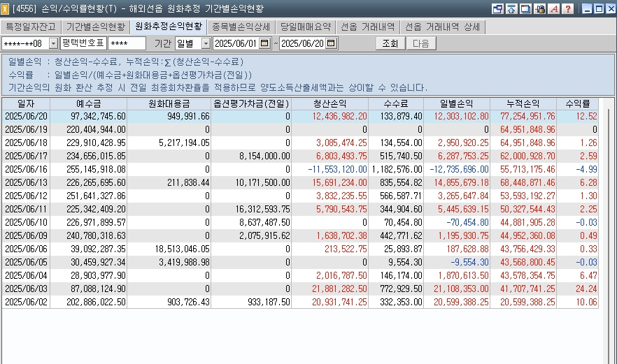Switch to the 선옵 거래내역 tab
Screen dimensions: 617x364
(367, 27)
